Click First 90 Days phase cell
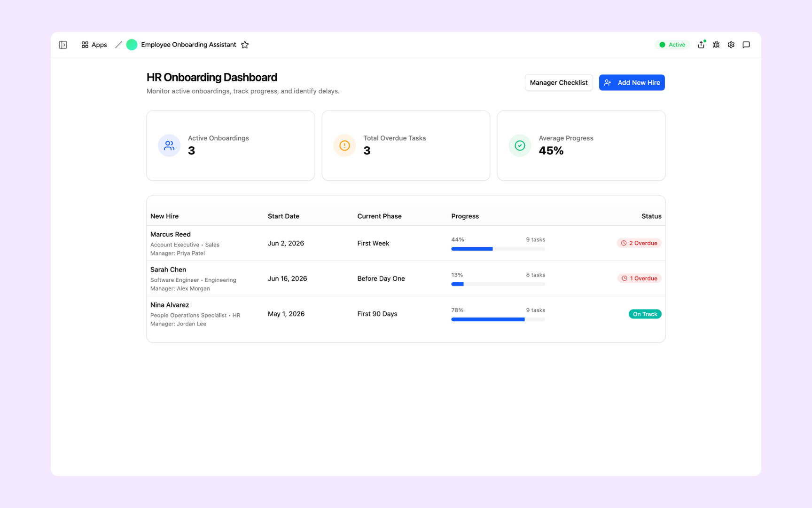Screen dimensions: 812x508 point(377,314)
